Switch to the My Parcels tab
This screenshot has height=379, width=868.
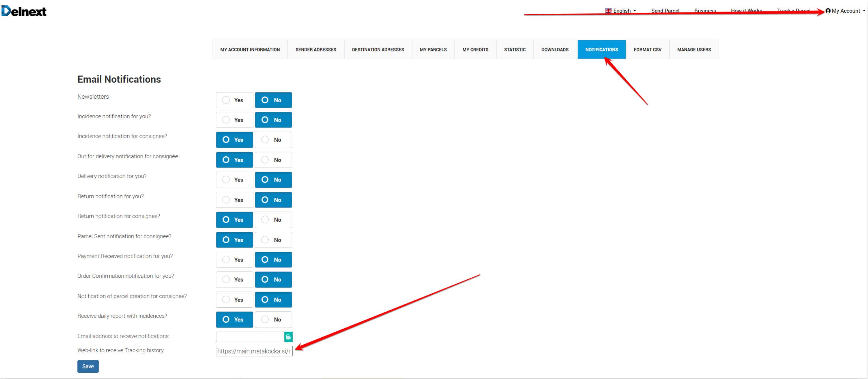pyautogui.click(x=433, y=50)
